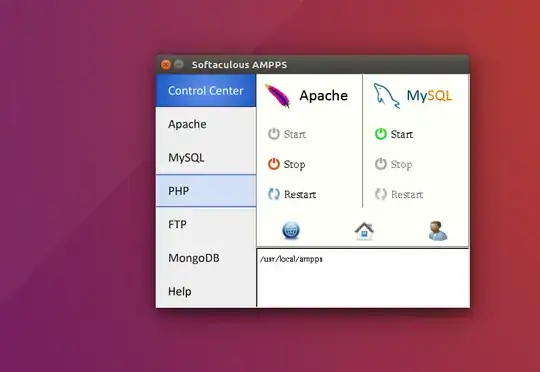Open the user admin icon
The image size is (540, 372).
tap(437, 230)
